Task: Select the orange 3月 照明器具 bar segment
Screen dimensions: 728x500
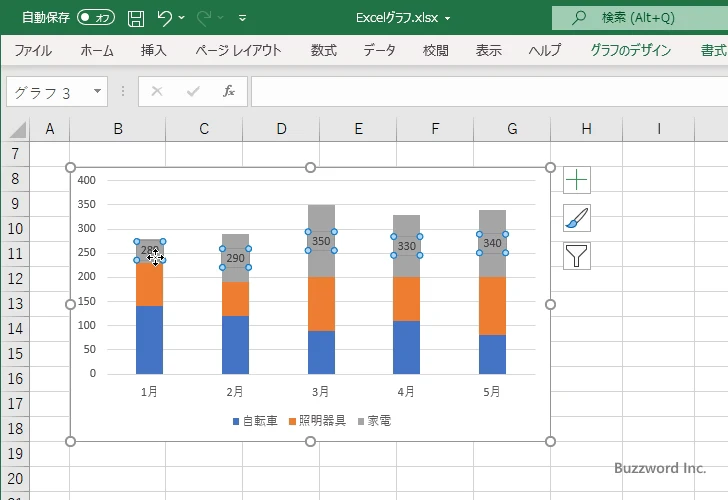Action: pyautogui.click(x=321, y=304)
